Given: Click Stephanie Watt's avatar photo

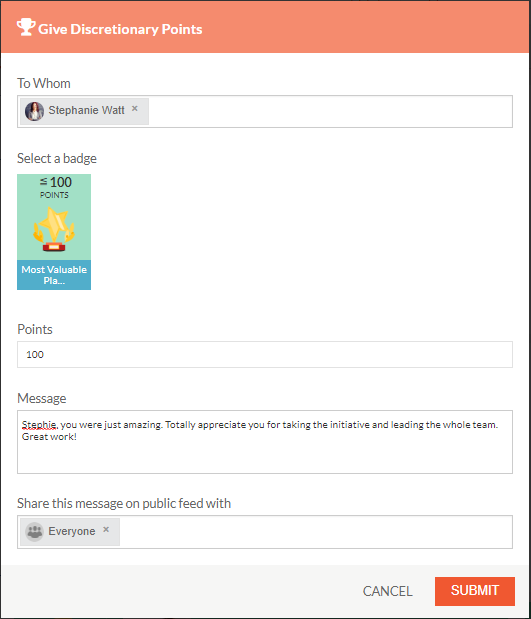Looking at the screenshot, I should point(34,111).
